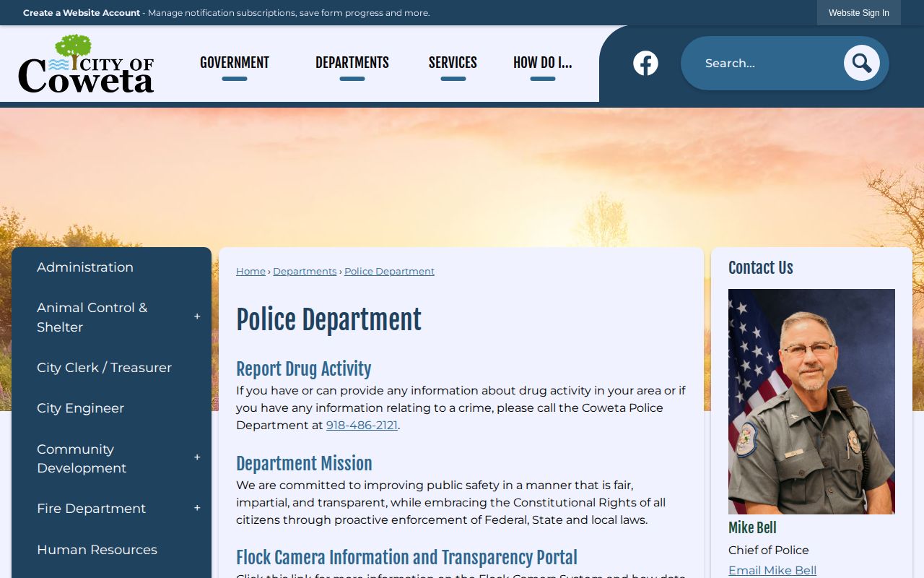The width and height of the screenshot is (924, 578).
Task: Open Community Development sidebar page
Action: pyautogui.click(x=82, y=458)
